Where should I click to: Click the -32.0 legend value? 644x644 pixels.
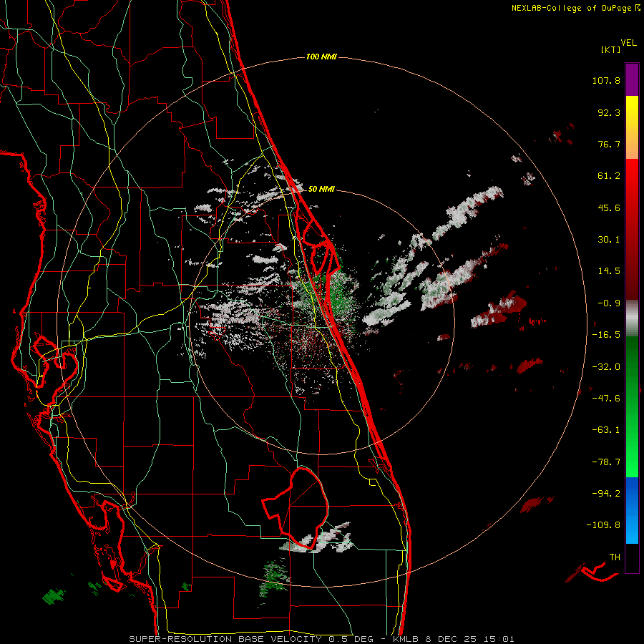pos(606,367)
